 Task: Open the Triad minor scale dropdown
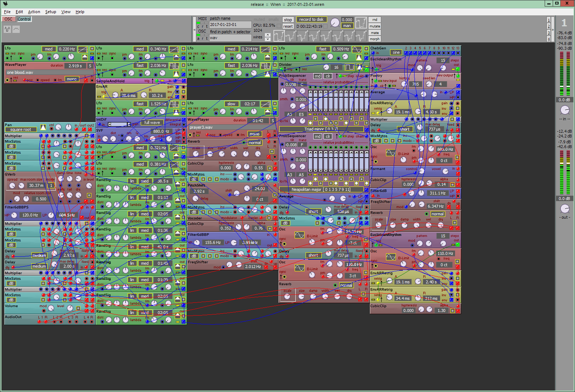click(x=321, y=129)
